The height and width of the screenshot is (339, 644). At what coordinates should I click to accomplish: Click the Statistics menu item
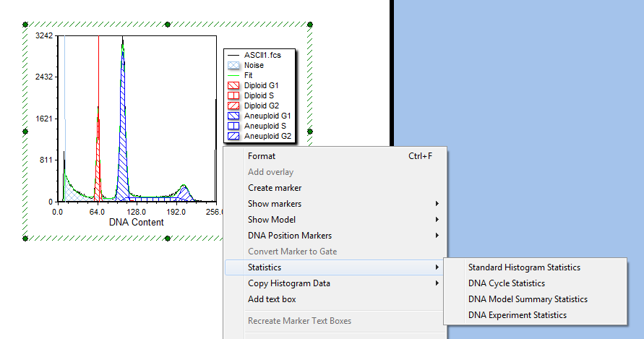pos(265,267)
